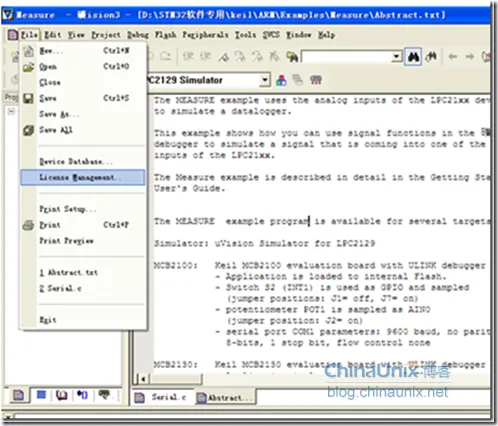498x426 pixels.
Task: Choose Print Preview entry
Action: [x=83, y=241]
